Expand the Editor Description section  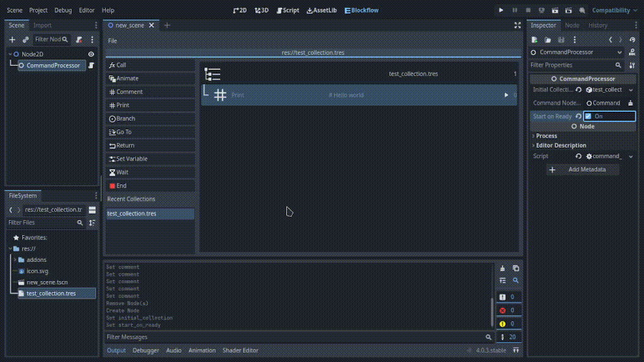(560, 145)
